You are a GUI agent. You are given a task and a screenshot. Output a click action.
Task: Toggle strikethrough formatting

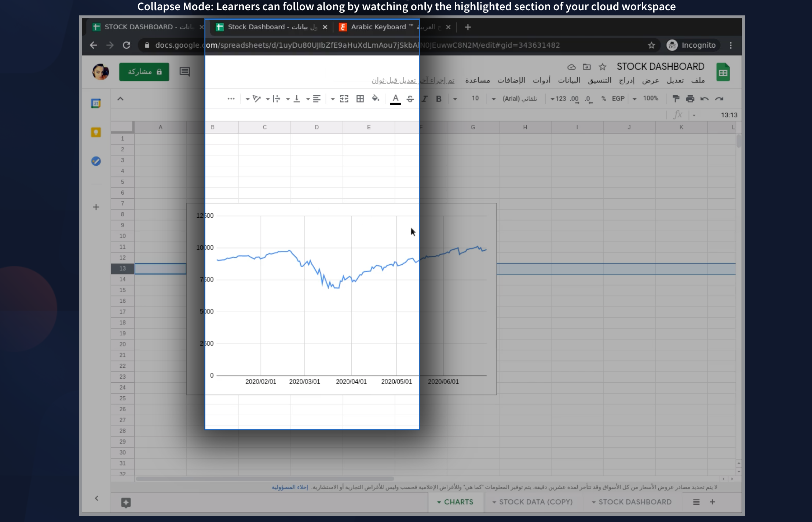(x=410, y=99)
